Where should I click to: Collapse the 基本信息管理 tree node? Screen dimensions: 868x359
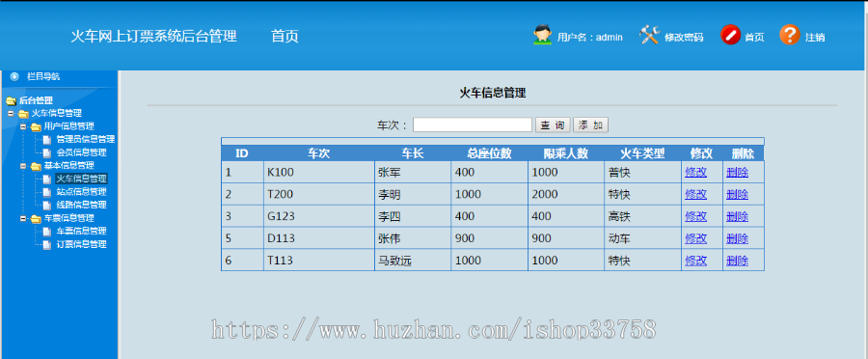[23, 165]
